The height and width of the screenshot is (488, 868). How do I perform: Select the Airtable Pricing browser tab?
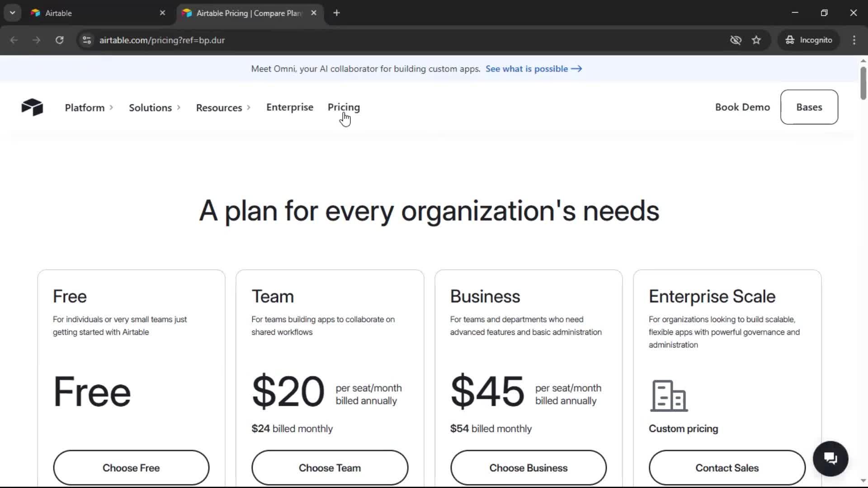(x=250, y=13)
